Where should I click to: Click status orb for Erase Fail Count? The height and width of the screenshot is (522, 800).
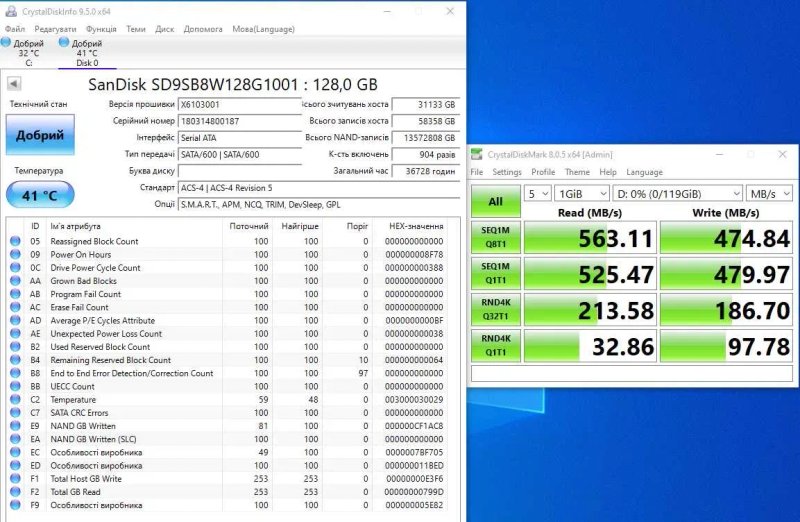[x=15, y=307]
